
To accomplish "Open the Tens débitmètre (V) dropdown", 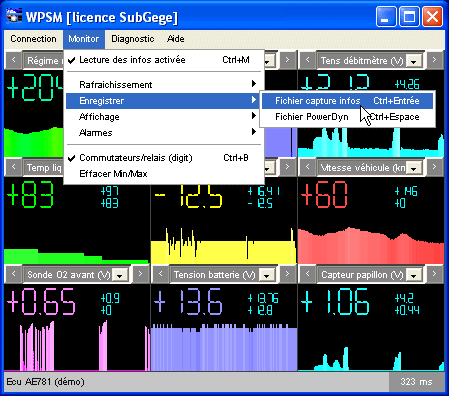I will [x=414, y=61].
